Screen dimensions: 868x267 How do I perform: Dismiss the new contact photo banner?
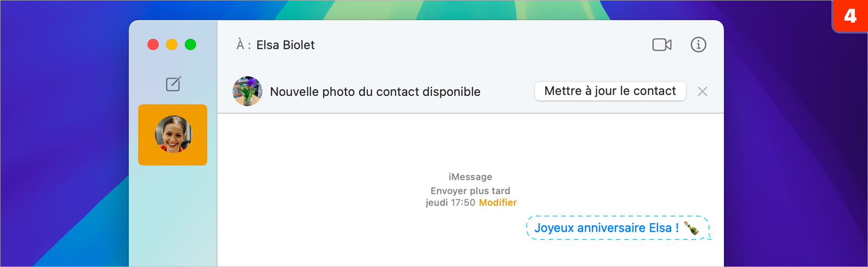click(x=702, y=91)
